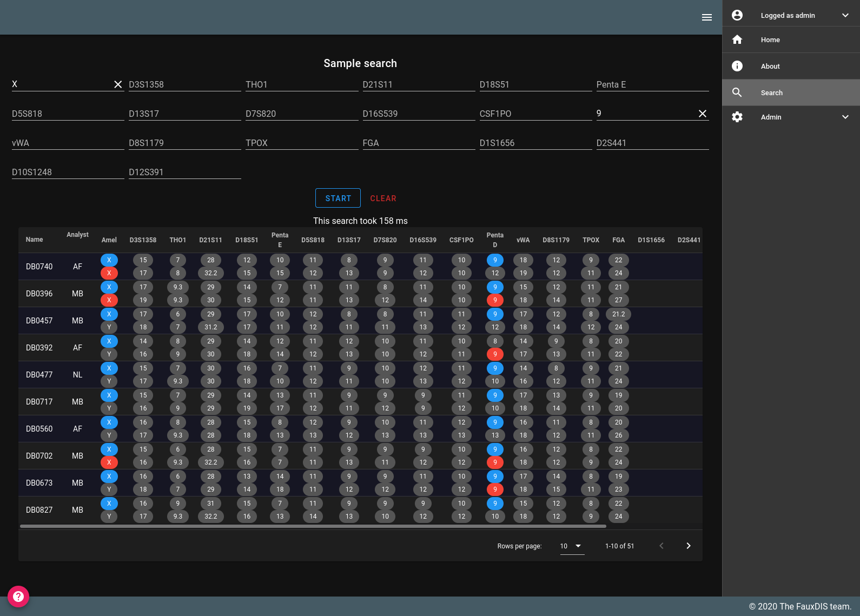
Task: Focus the D12S391 input field
Action: tap(185, 172)
